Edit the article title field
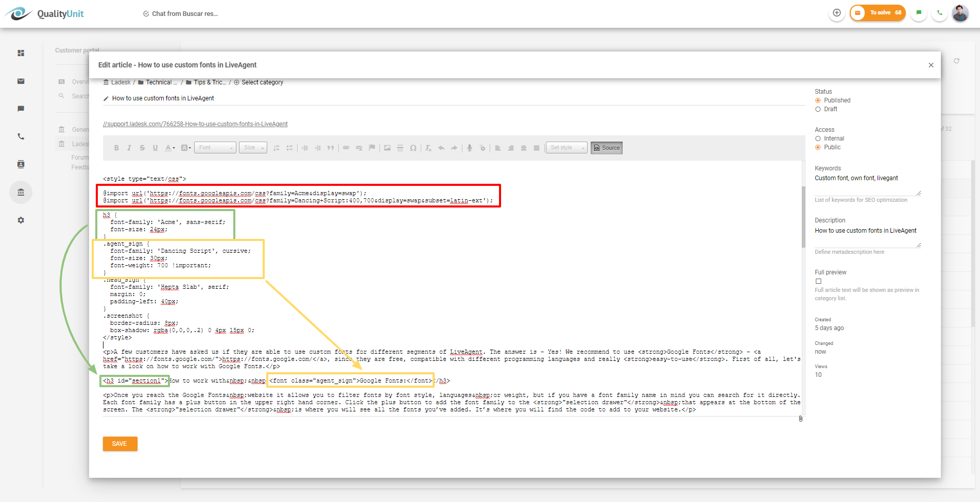This screenshot has width=980, height=502. coord(453,98)
